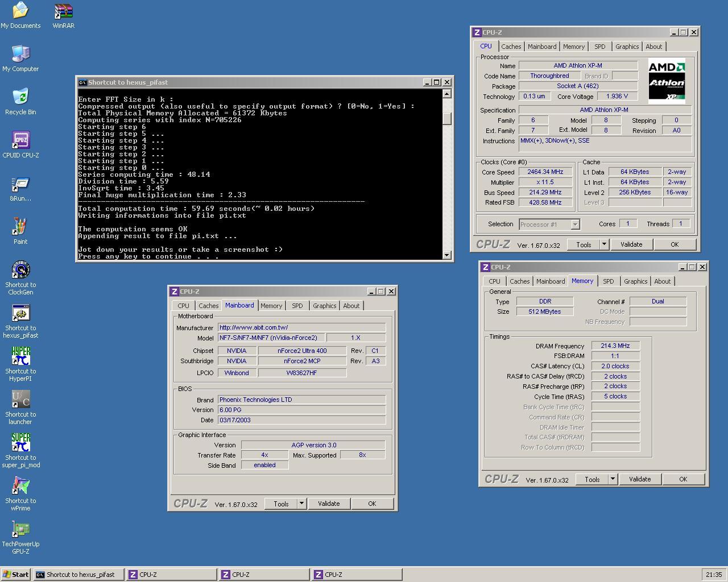
Task: Click console icon in hexus_pifast title bar
Action: (x=82, y=82)
